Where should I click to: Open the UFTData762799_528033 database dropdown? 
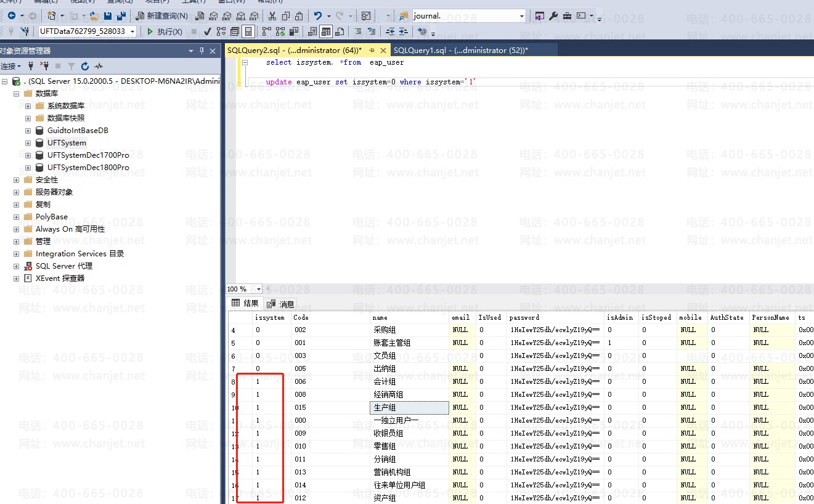pos(132,31)
